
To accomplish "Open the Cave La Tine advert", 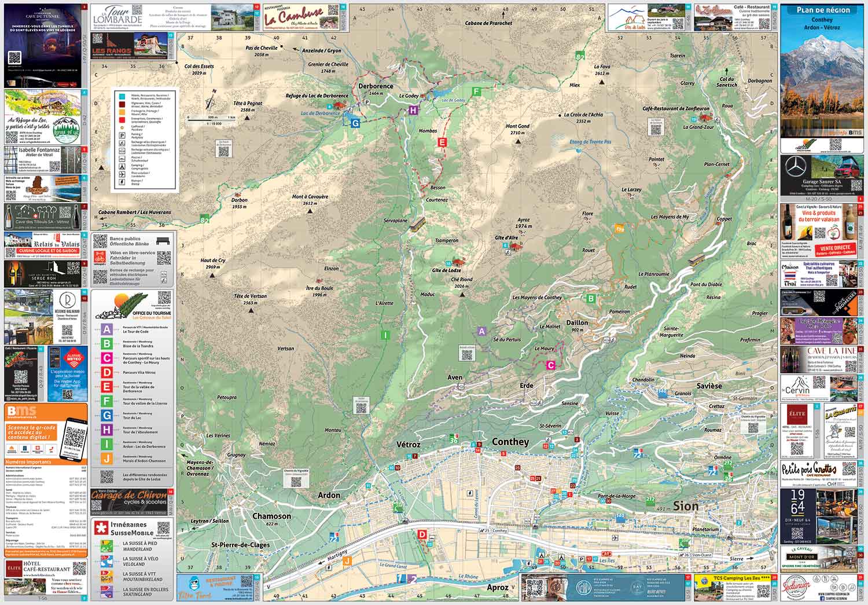I will pos(818,360).
